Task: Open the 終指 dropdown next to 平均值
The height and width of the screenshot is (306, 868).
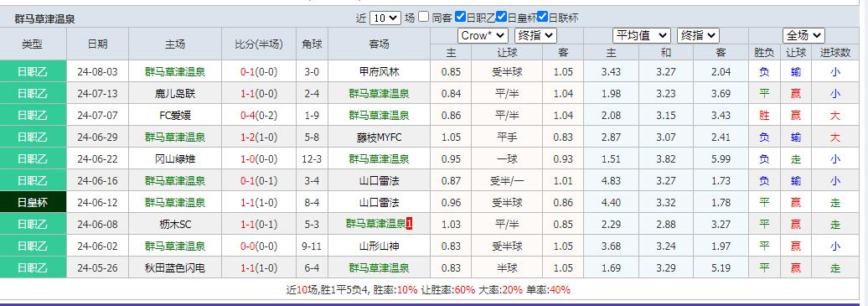Action: tap(698, 35)
